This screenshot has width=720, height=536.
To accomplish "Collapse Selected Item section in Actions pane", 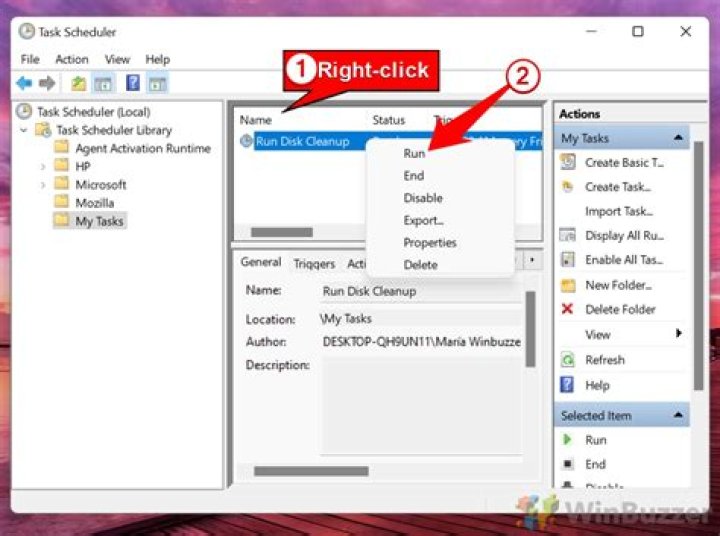I will pos(678,415).
